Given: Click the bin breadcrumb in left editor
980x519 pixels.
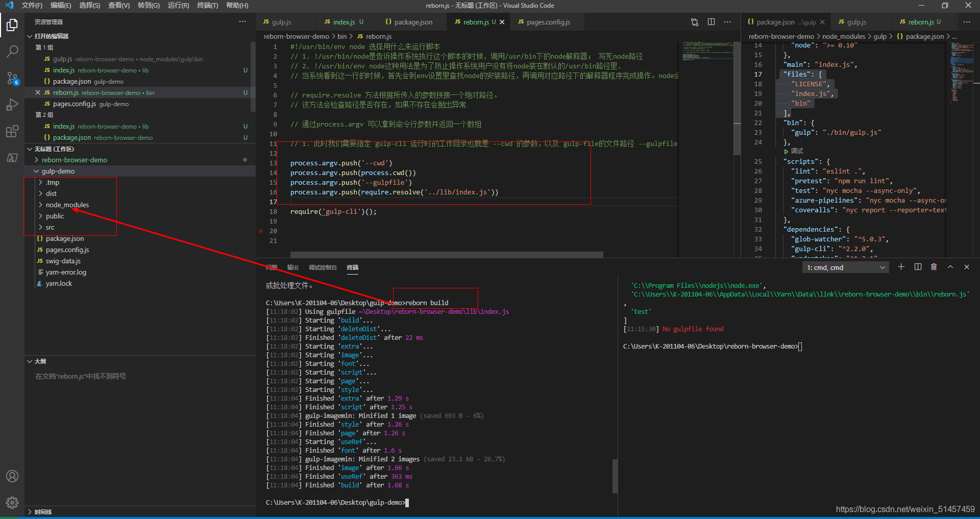Looking at the screenshot, I should 342,37.
